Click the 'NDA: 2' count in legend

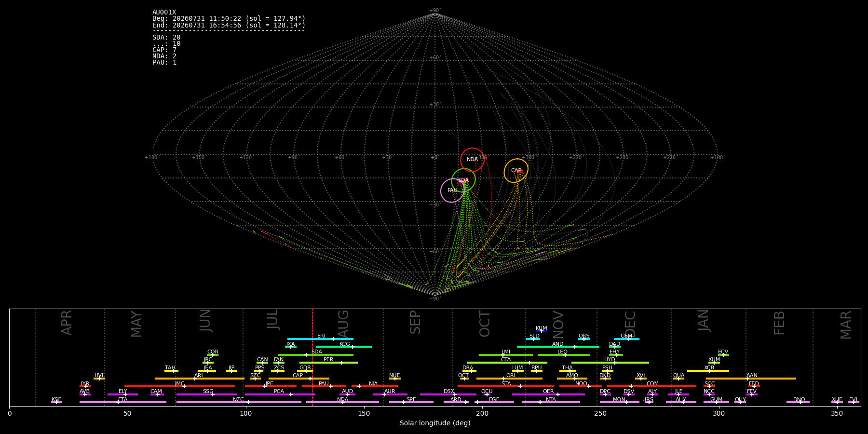pos(164,56)
